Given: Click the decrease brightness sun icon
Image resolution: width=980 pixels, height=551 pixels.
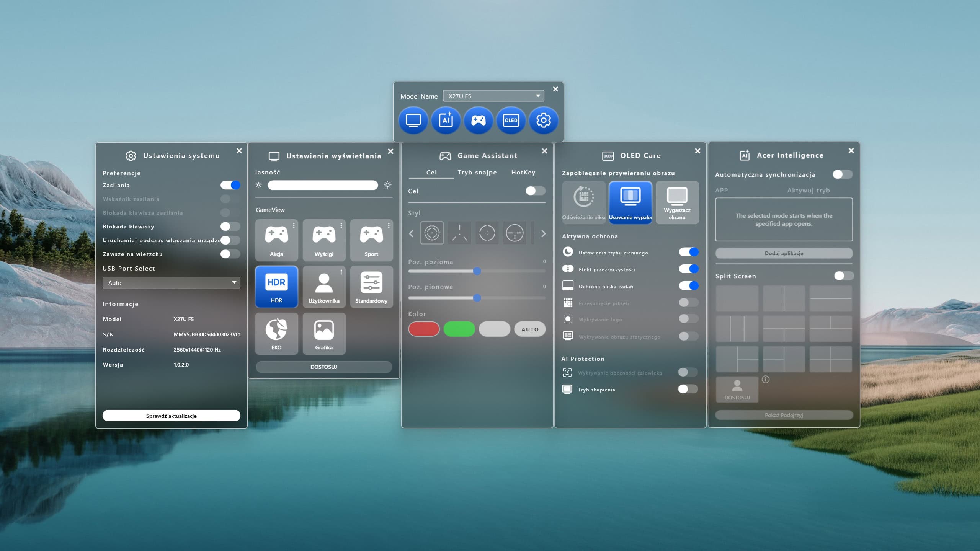Looking at the screenshot, I should point(259,185).
